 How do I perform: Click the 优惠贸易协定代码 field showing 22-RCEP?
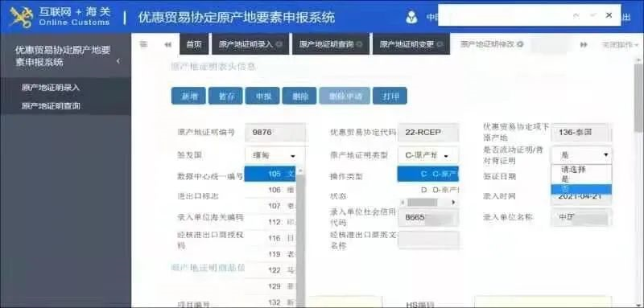coord(428,133)
